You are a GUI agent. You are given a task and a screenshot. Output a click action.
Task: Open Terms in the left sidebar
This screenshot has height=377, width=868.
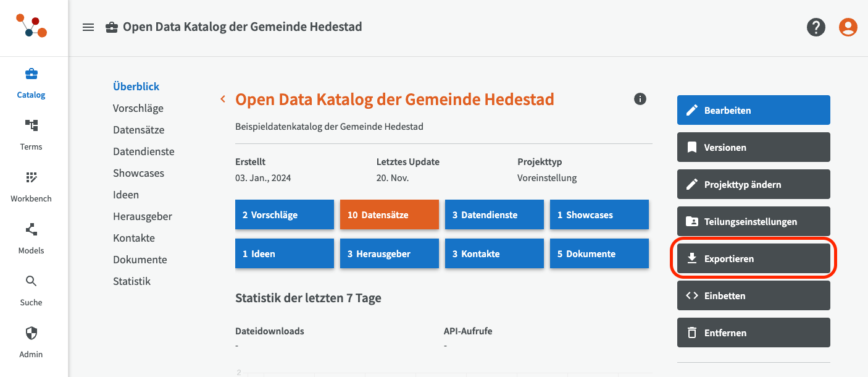[x=31, y=126]
